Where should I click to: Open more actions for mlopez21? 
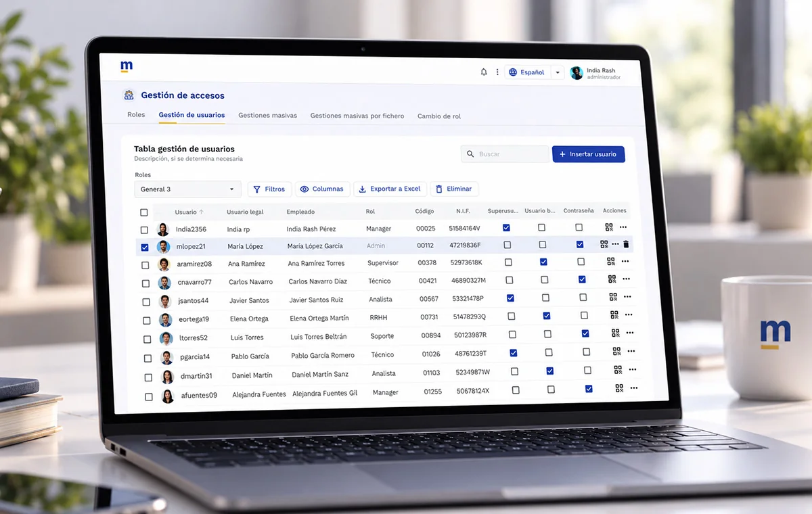(615, 244)
